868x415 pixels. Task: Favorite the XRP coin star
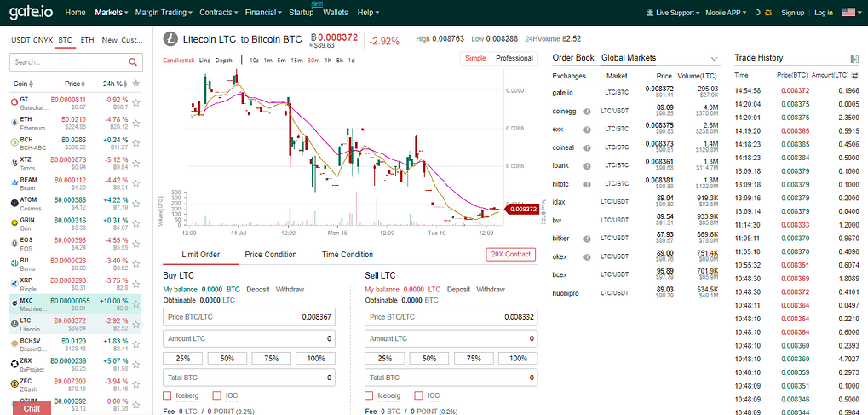(136, 284)
